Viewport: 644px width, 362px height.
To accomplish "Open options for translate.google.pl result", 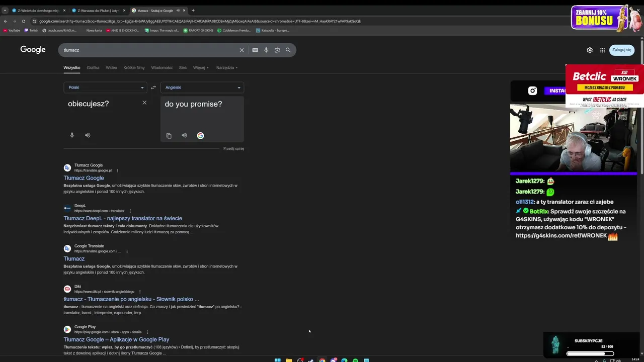I will (118, 170).
